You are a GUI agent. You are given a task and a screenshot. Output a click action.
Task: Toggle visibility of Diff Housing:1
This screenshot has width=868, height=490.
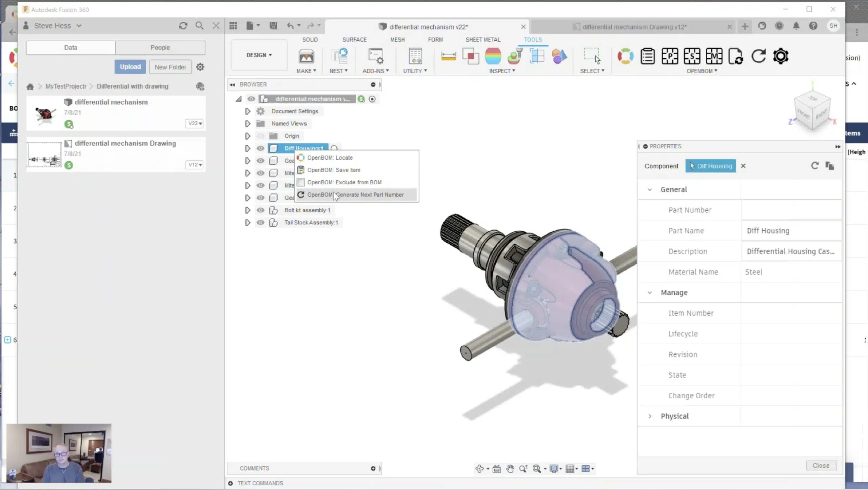[x=260, y=148]
